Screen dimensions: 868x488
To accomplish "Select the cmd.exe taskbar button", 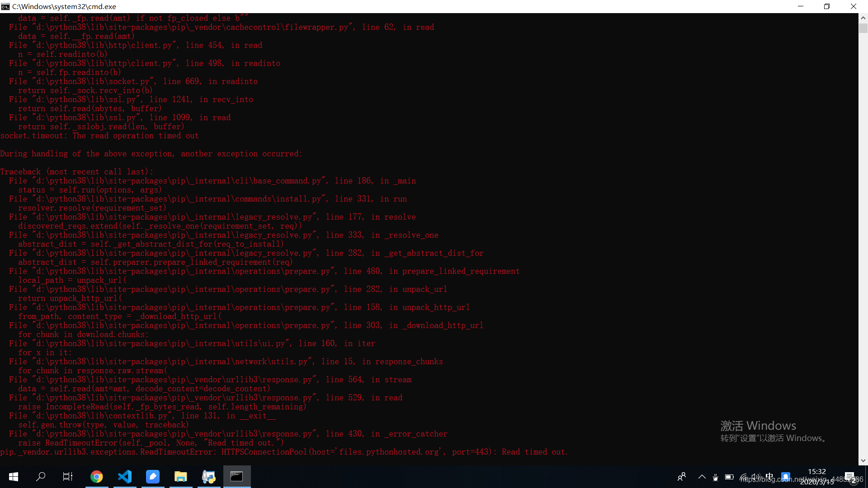I will [237, 476].
